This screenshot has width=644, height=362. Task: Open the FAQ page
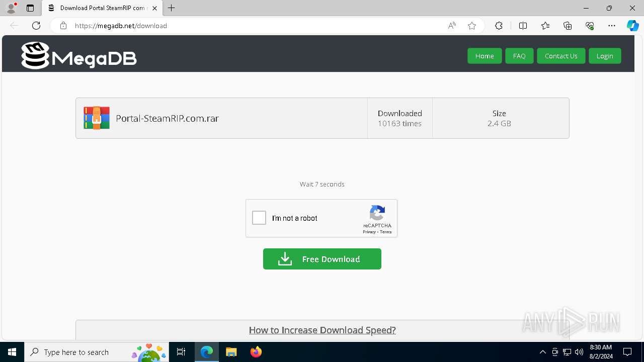[519, 56]
